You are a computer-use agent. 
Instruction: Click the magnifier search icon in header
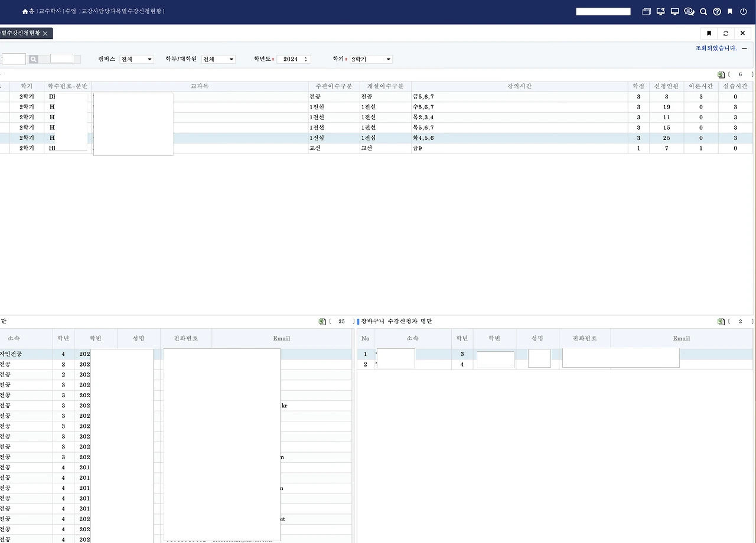(703, 11)
